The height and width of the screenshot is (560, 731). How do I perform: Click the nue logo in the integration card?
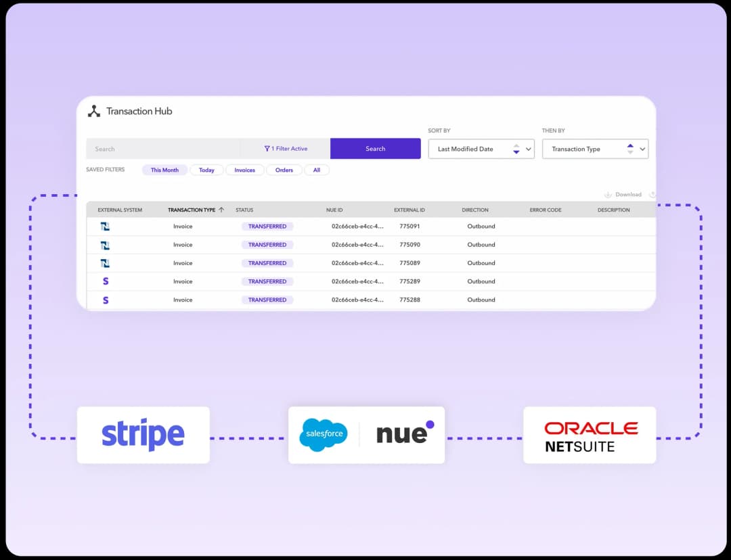404,435
